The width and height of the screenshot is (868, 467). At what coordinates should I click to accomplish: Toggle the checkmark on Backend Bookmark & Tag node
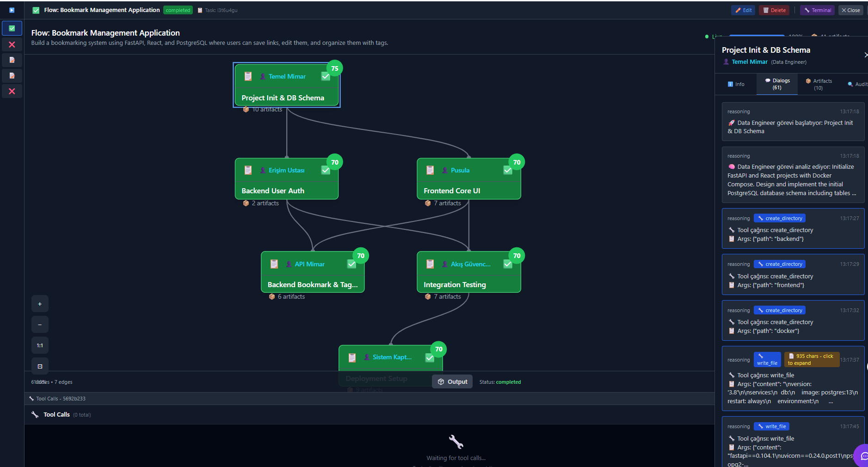tap(352, 264)
